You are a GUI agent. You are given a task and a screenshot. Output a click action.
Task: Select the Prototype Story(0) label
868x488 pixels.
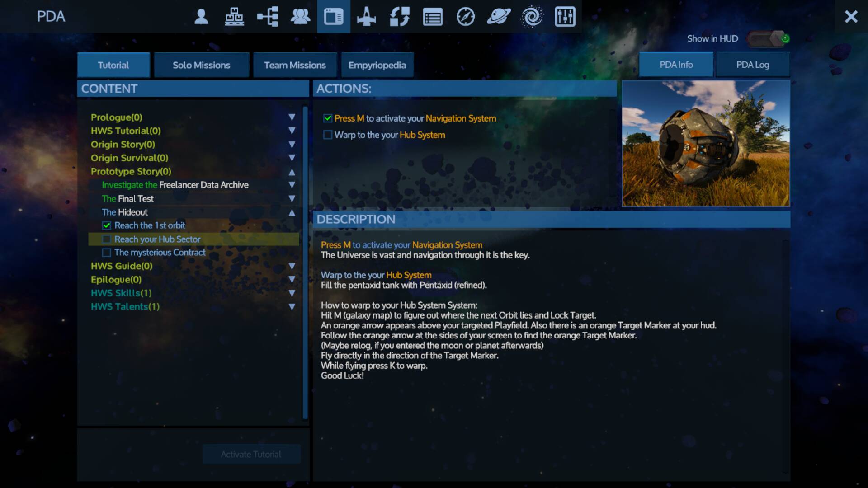[x=131, y=172]
